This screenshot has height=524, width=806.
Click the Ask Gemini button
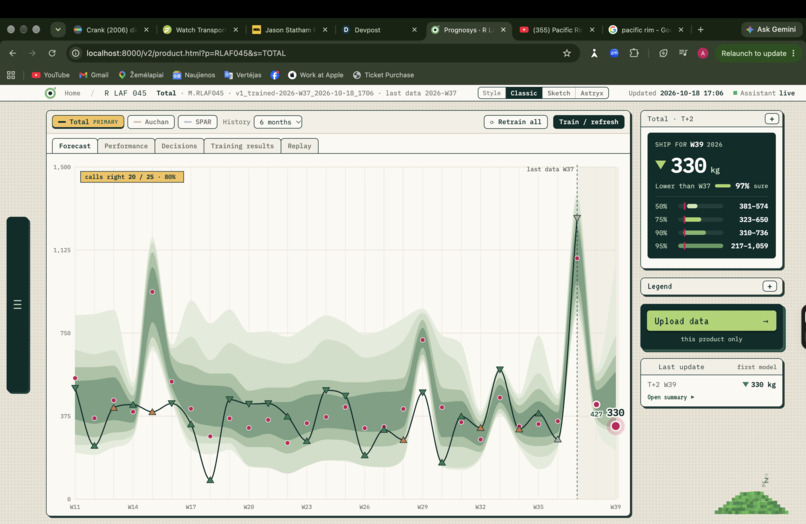point(771,30)
